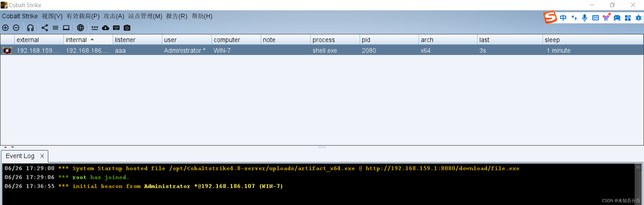Open Listeners via the headphones icon

tap(30, 28)
